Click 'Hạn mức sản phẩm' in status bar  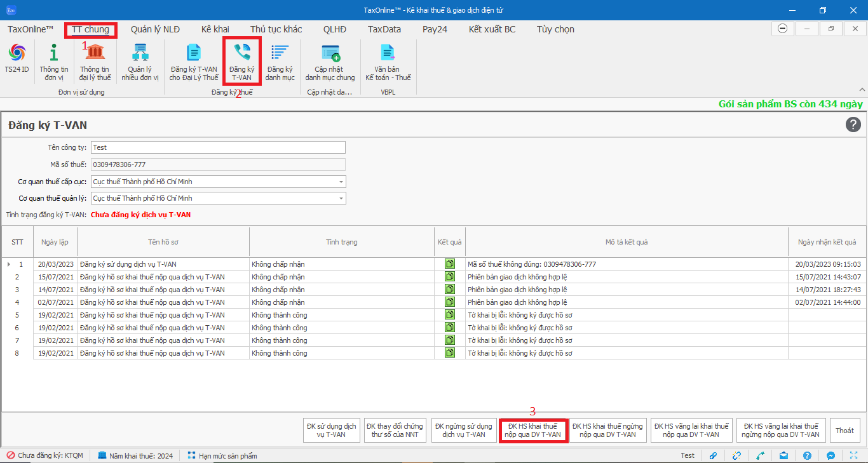222,455
